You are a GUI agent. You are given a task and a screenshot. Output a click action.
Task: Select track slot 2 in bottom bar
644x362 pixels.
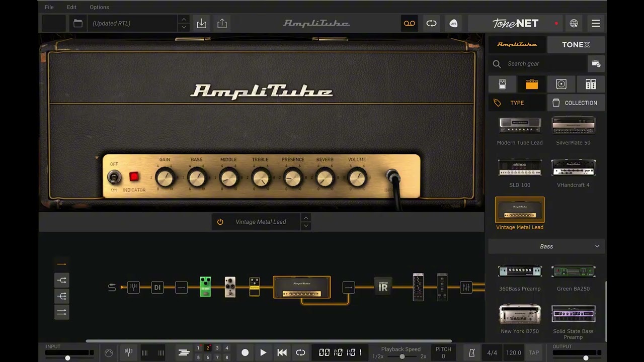click(207, 348)
